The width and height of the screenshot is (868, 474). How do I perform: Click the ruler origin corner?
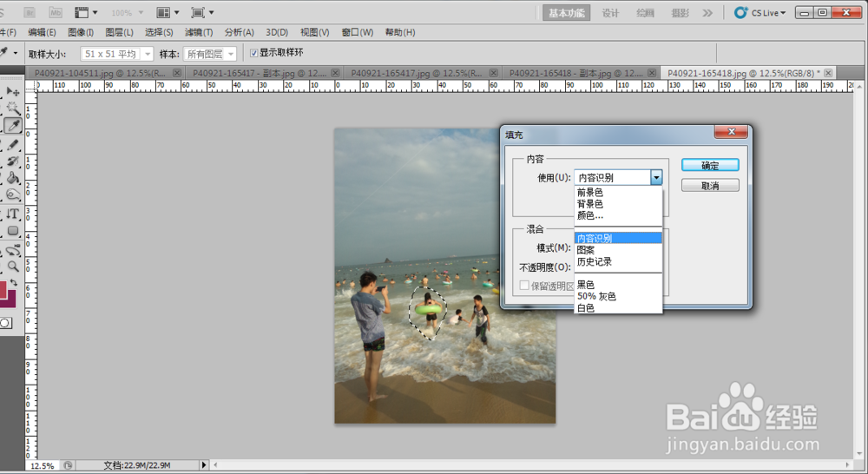[x=31, y=86]
